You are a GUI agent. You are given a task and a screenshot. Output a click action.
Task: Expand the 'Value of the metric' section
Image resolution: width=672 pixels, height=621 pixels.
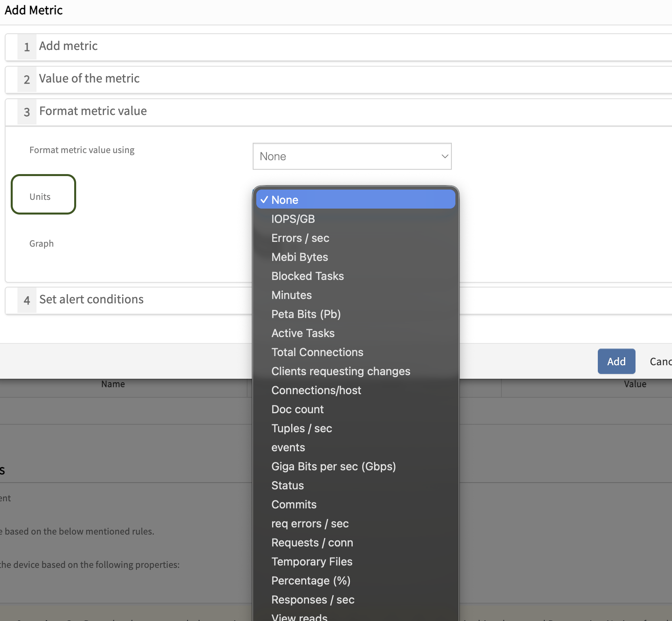(x=89, y=79)
